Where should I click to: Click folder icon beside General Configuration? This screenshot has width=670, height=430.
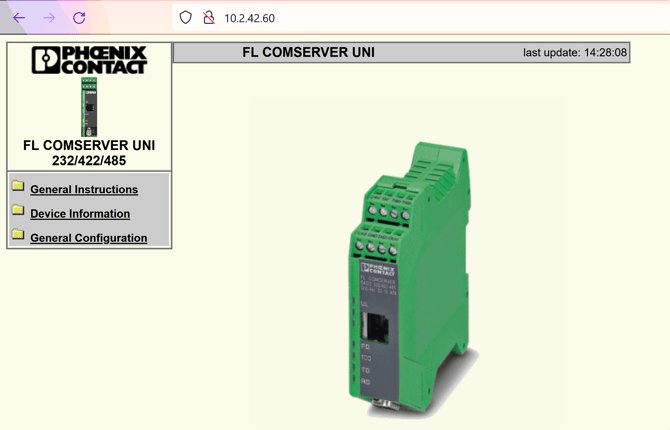pos(18,234)
